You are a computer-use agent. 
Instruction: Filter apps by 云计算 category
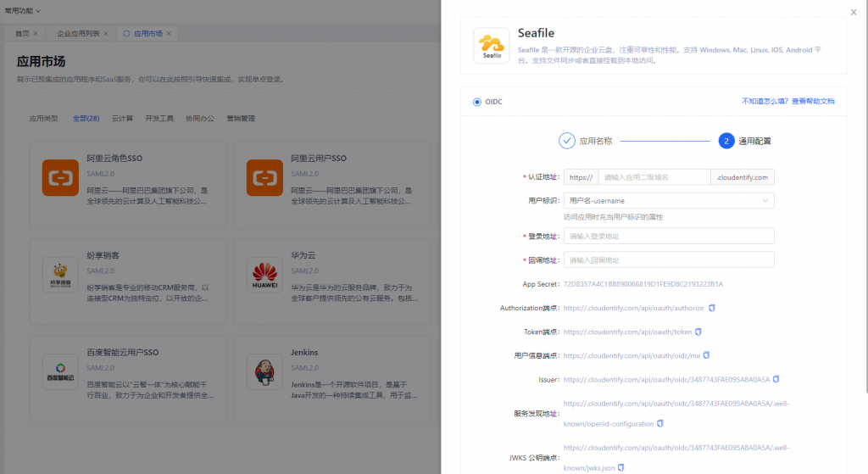coord(122,119)
